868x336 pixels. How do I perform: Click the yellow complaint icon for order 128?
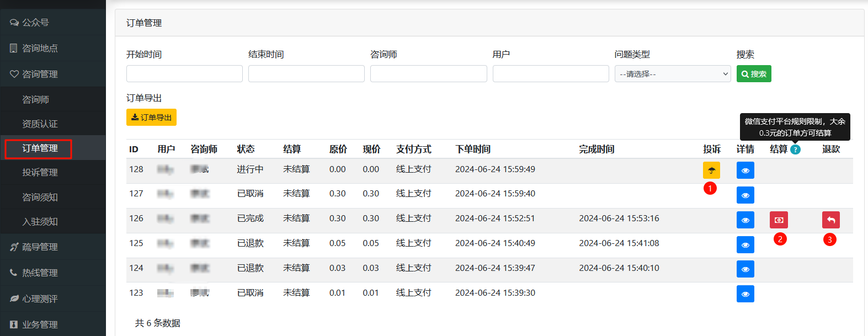(x=711, y=170)
